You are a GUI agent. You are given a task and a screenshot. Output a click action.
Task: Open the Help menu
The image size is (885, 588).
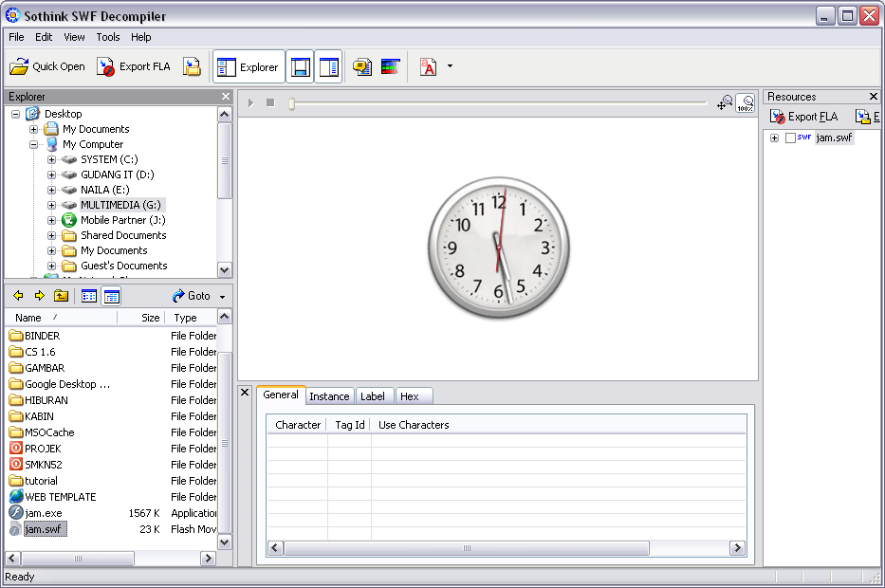click(141, 37)
